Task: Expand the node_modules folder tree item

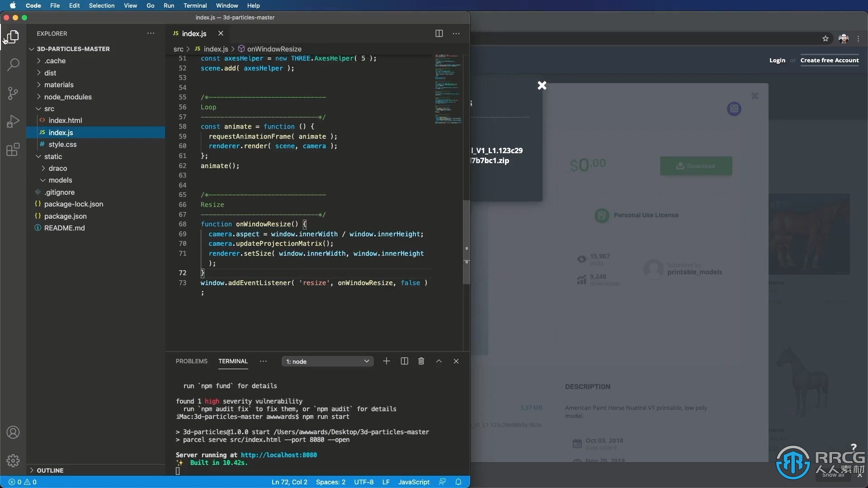Action: (x=67, y=97)
